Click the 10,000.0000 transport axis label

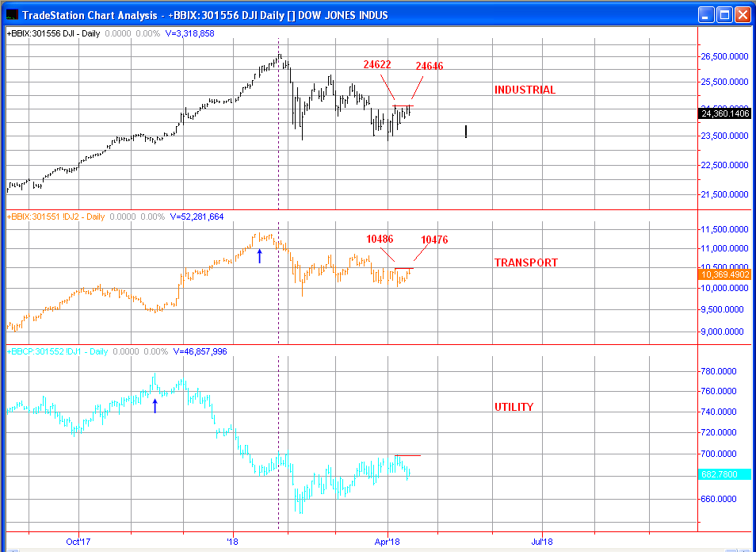[x=724, y=288]
